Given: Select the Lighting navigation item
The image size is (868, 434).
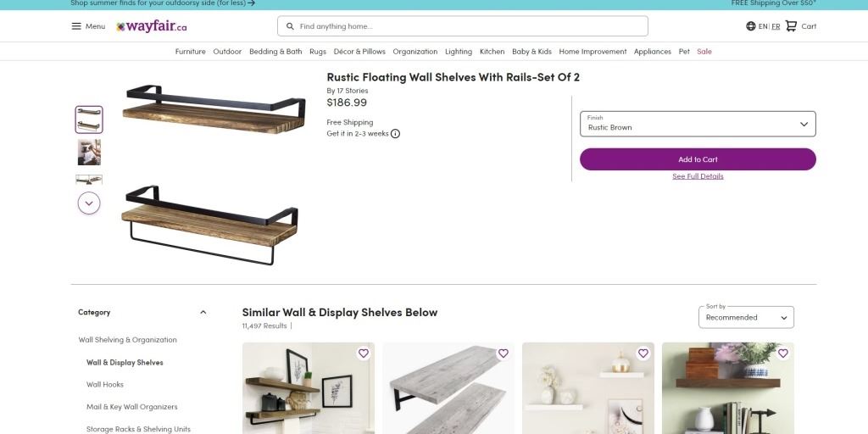Looking at the screenshot, I should 459,52.
